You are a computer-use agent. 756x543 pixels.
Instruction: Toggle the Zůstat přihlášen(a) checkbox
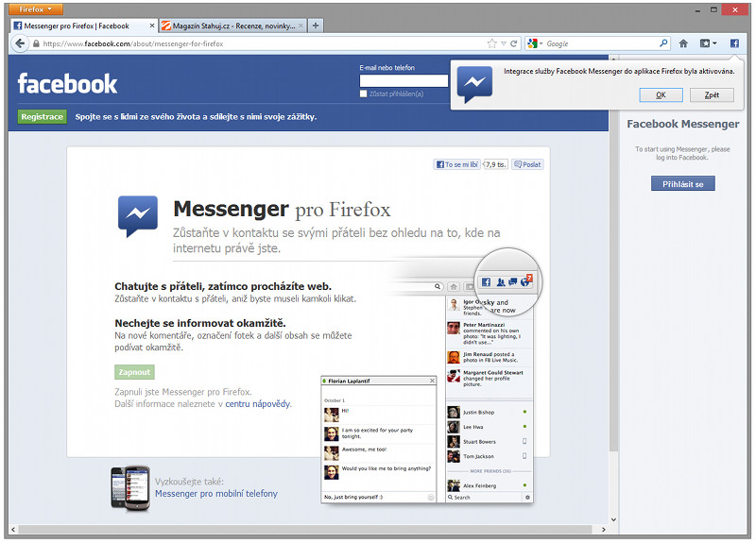(x=364, y=93)
